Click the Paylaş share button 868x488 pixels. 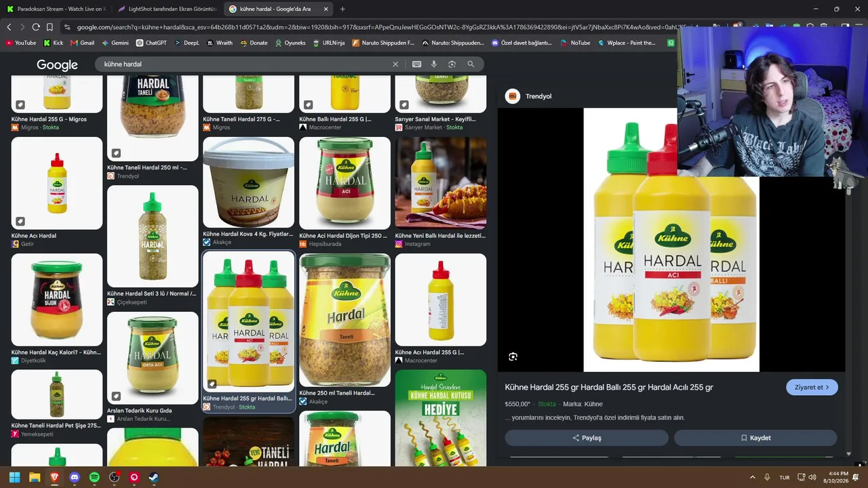[587, 438]
